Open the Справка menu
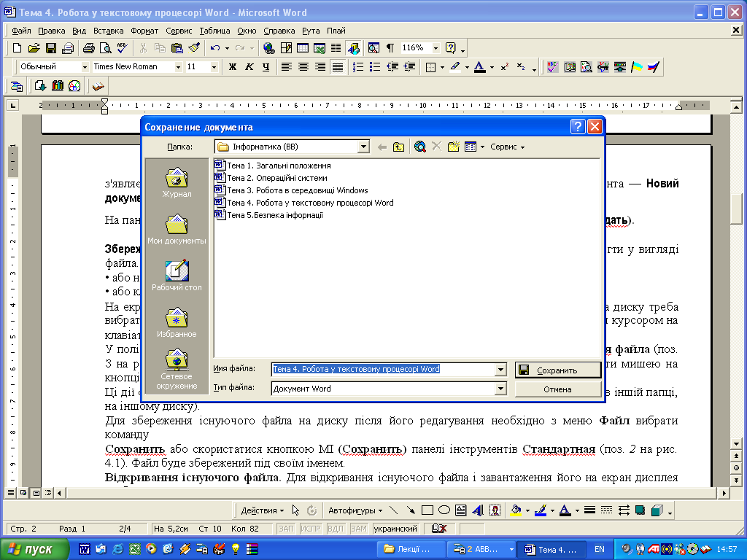 (279, 31)
